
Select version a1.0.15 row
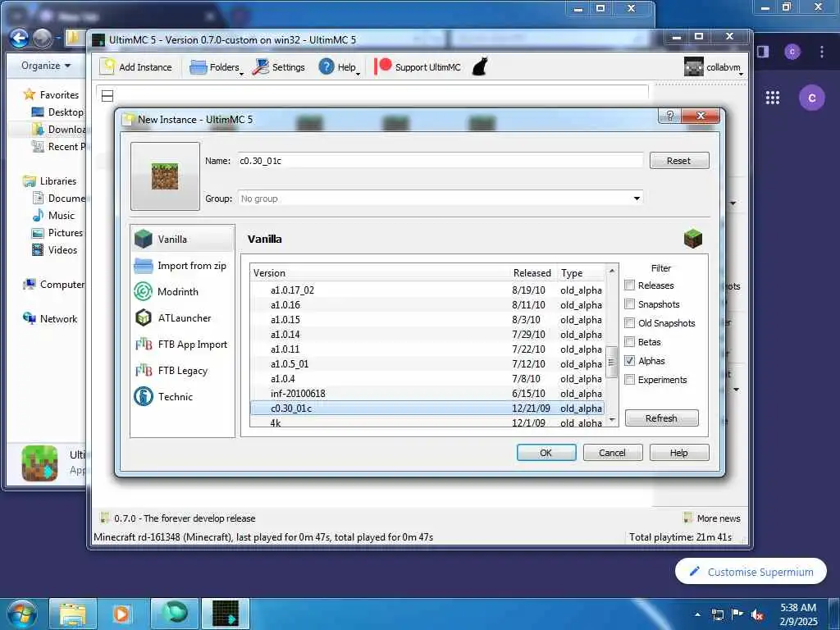click(427, 319)
